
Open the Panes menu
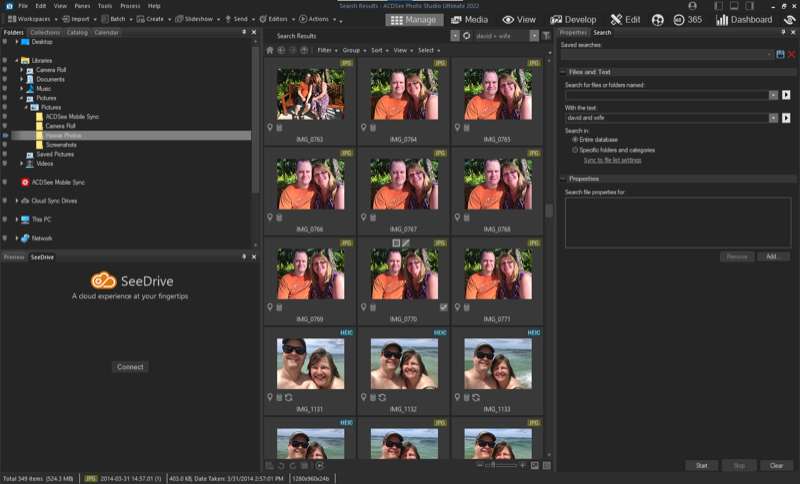pyautogui.click(x=82, y=6)
